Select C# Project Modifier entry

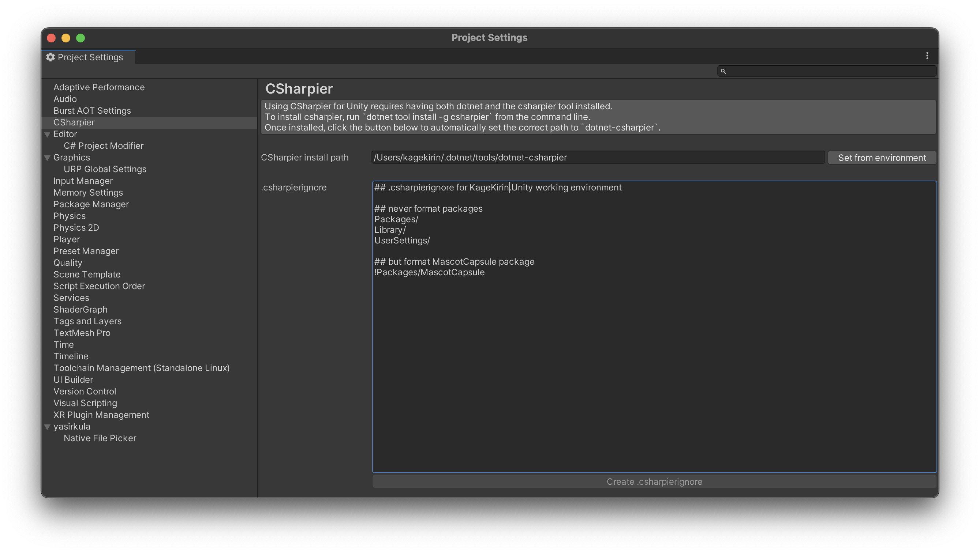tap(104, 145)
